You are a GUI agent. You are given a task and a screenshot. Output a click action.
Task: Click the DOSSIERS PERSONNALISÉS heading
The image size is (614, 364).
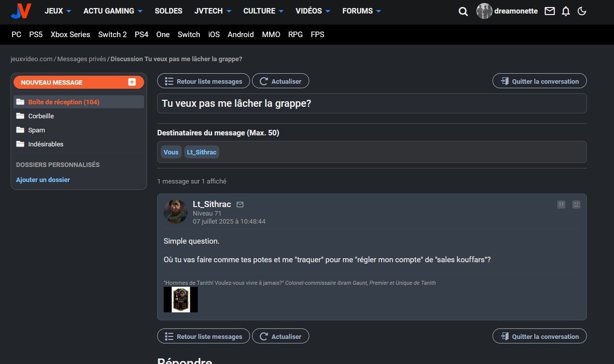pos(58,164)
